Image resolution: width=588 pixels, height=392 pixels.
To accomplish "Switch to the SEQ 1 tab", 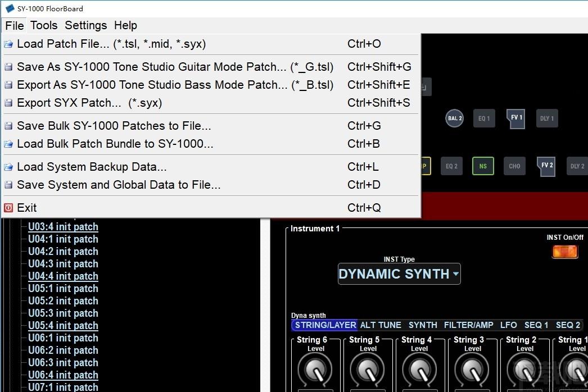I will pos(536,325).
